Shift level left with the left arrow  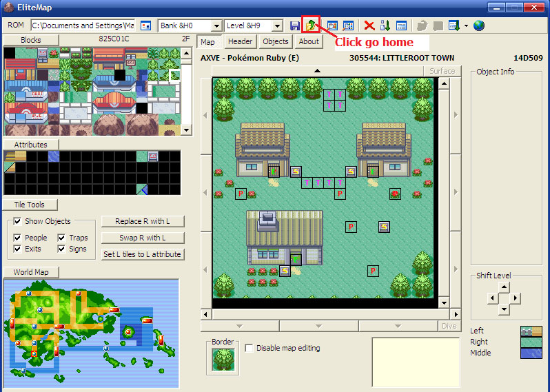click(x=493, y=298)
